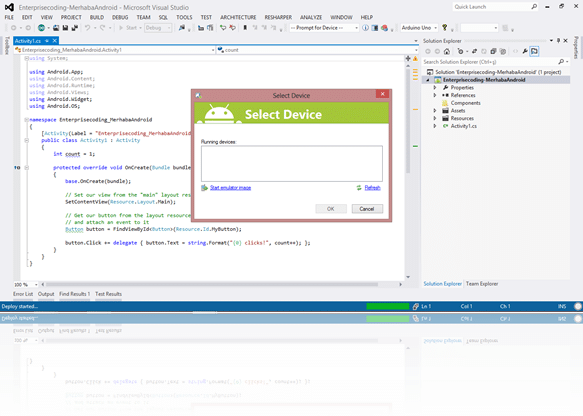Close the Select Device dialog
Viewport: 583px width, 416px height.
[382, 94]
